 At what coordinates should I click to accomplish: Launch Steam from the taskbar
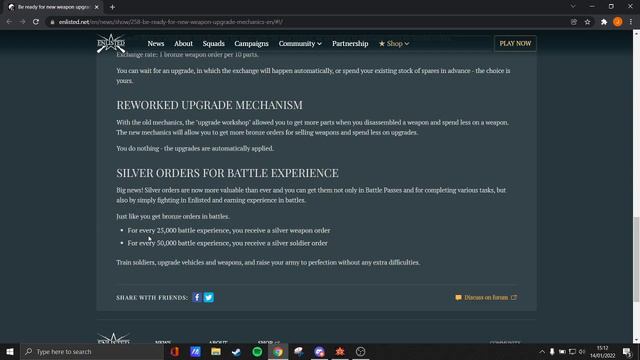coord(236,351)
